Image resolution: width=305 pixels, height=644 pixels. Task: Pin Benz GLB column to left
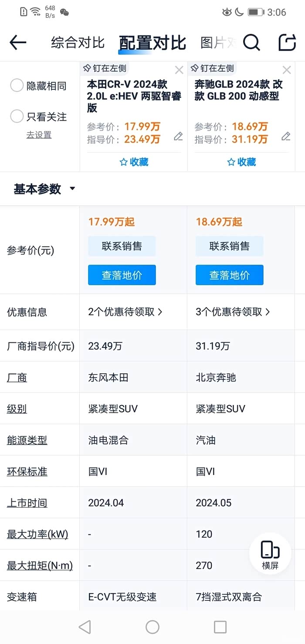coord(213,68)
